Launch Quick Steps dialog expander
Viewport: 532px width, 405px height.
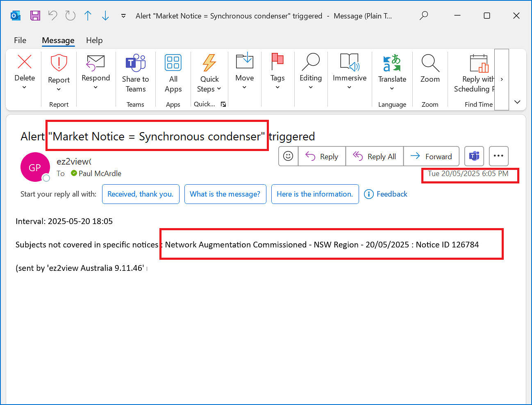[223, 104]
